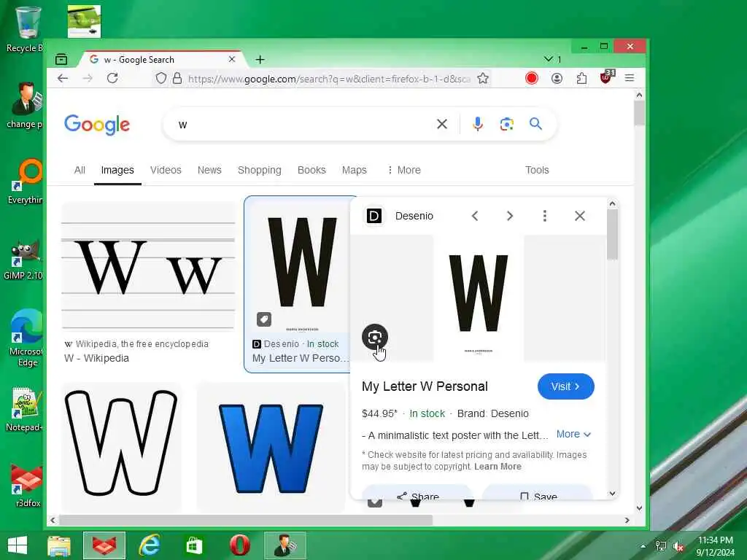Screen dimensions: 747x560
Task: Open the tracking protection shield icon
Action: pos(161,78)
